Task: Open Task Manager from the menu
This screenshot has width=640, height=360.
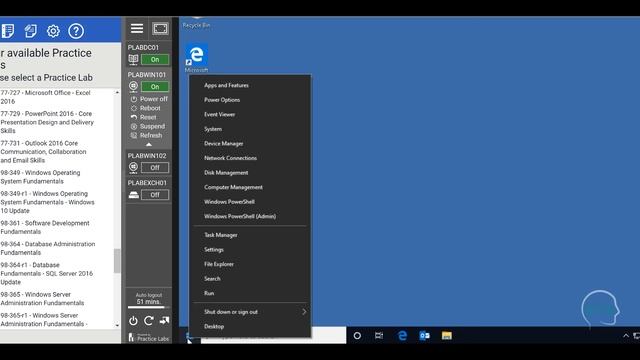Action: pos(221,235)
